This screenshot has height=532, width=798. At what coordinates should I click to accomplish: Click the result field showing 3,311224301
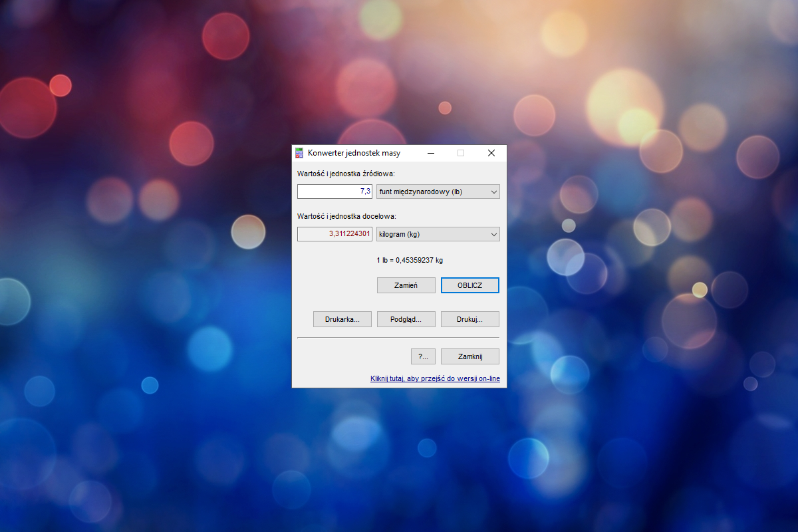coord(334,234)
